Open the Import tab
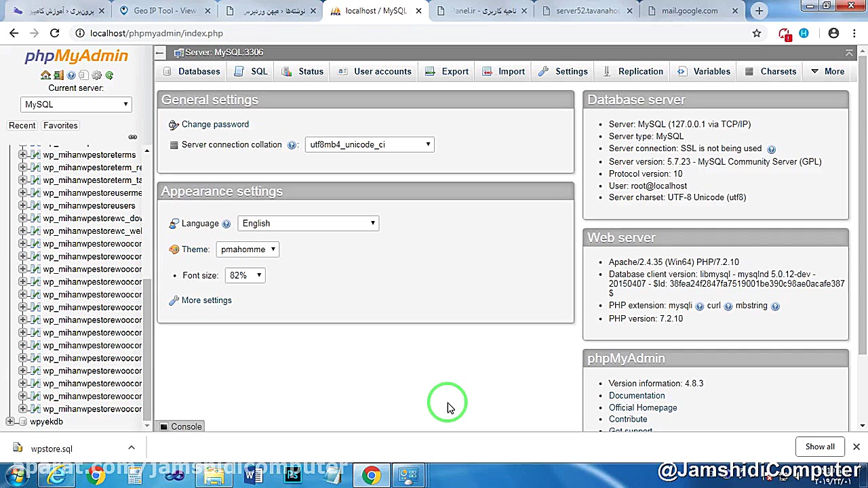The height and width of the screenshot is (488, 868). (504, 71)
